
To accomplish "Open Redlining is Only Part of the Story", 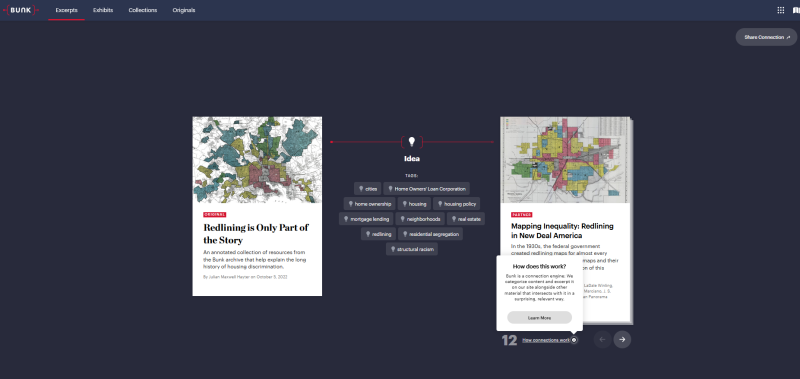I will pos(256,233).
